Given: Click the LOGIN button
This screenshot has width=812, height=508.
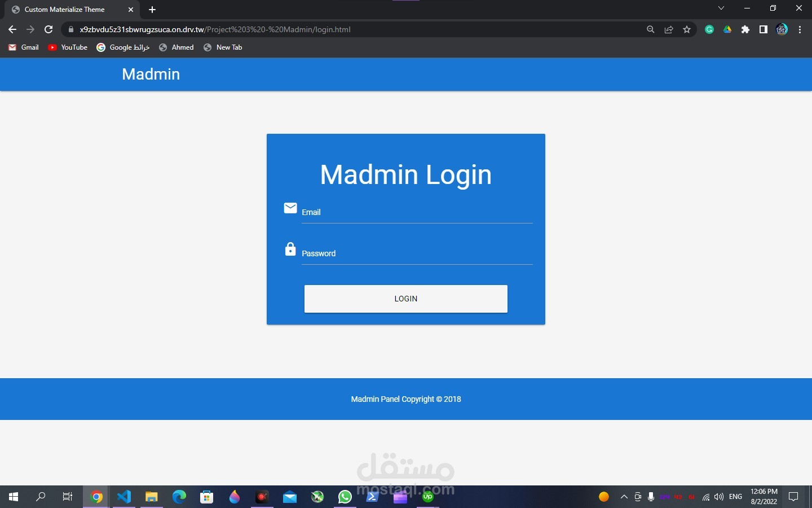Looking at the screenshot, I should point(406,299).
